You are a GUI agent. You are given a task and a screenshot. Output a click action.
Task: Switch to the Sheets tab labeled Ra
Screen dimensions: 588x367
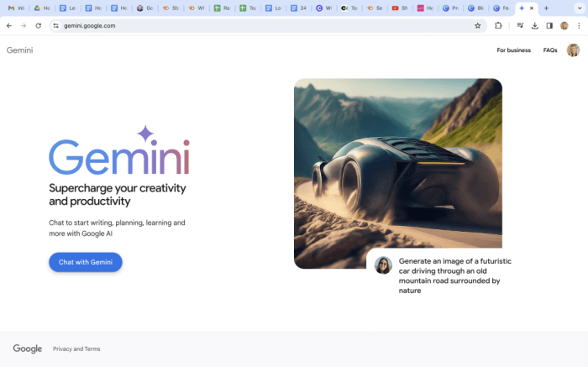click(x=221, y=8)
